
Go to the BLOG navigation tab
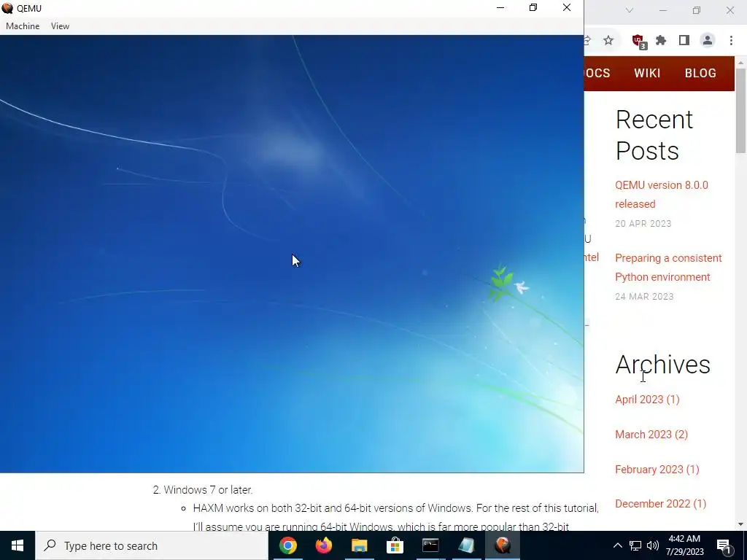(700, 74)
